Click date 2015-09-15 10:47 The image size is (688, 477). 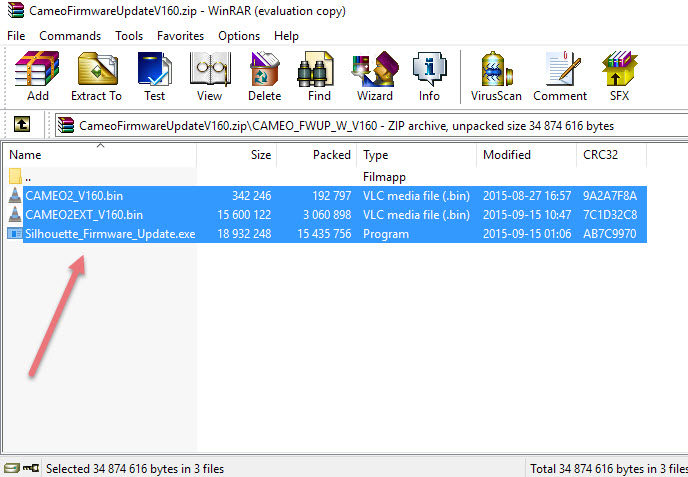[x=527, y=215]
